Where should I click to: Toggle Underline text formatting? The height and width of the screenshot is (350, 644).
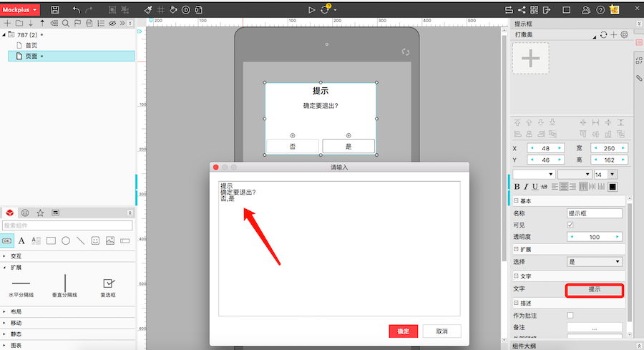[535, 187]
